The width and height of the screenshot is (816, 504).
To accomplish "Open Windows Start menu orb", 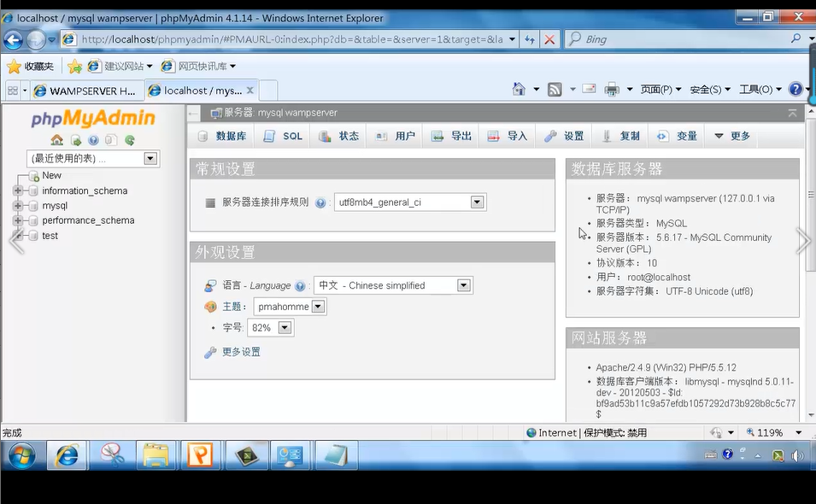I will point(21,455).
